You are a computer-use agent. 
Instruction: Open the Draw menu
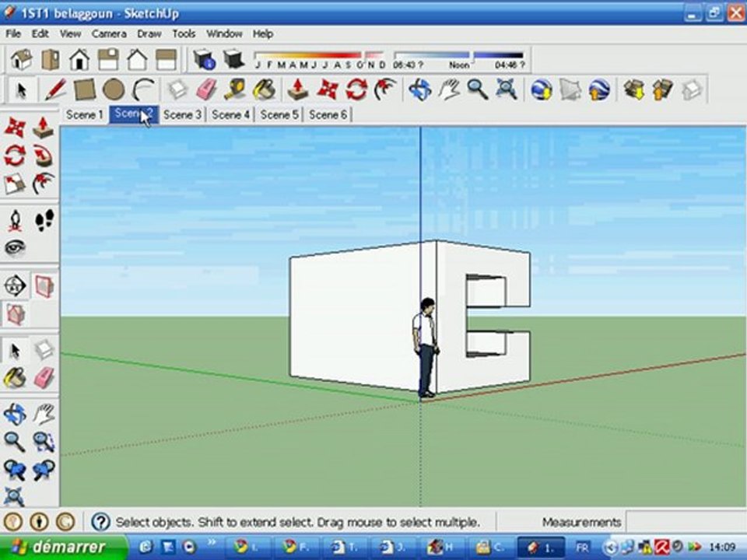149,33
